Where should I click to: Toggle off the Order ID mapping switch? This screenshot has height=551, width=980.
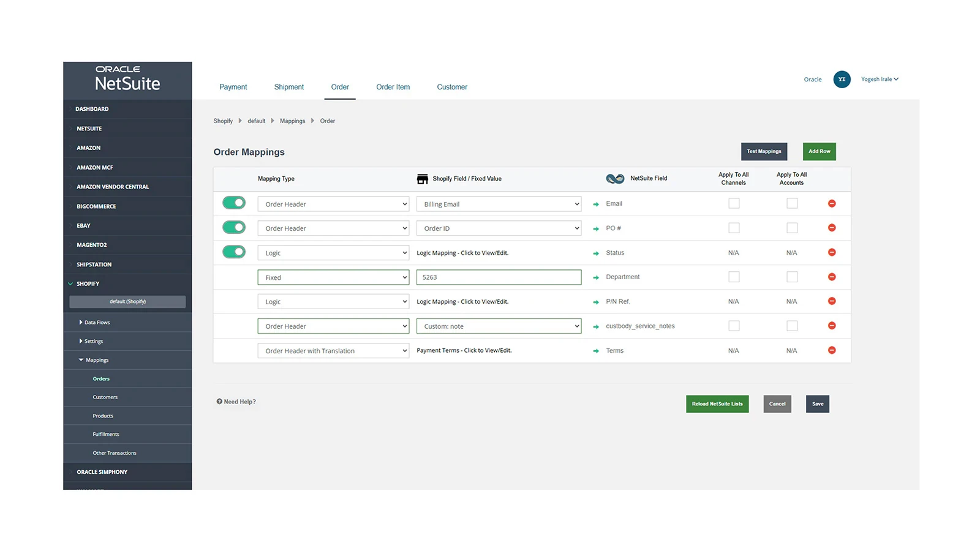point(234,227)
